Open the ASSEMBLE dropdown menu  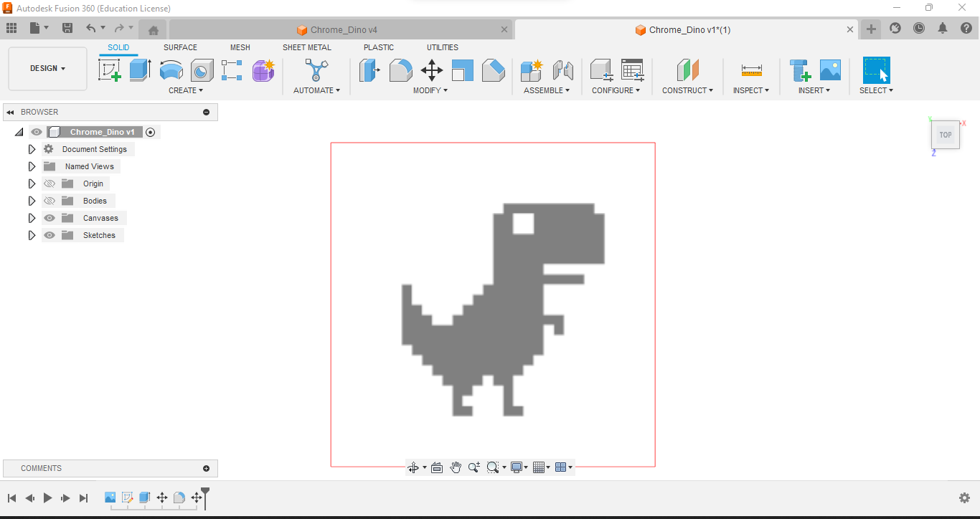(x=547, y=90)
